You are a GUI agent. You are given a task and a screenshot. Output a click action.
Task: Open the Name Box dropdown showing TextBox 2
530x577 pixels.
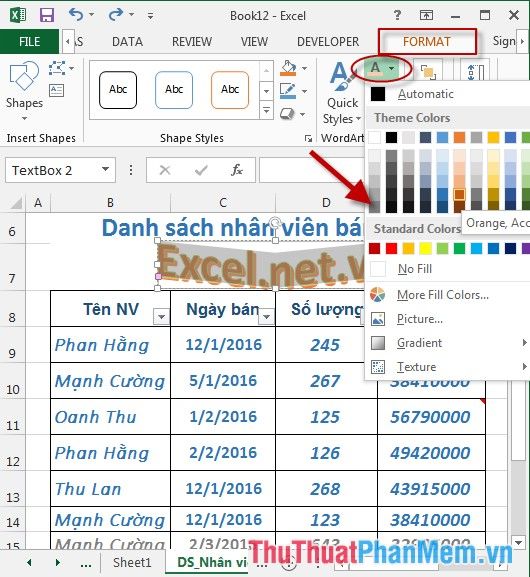tap(106, 170)
